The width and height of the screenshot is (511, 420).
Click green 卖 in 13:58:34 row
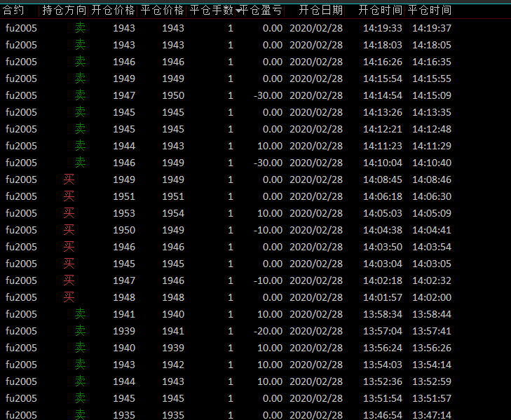(80, 314)
